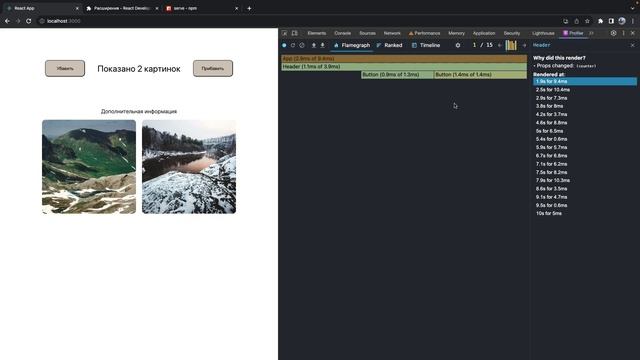Switch to Flamegraph view

point(352,45)
